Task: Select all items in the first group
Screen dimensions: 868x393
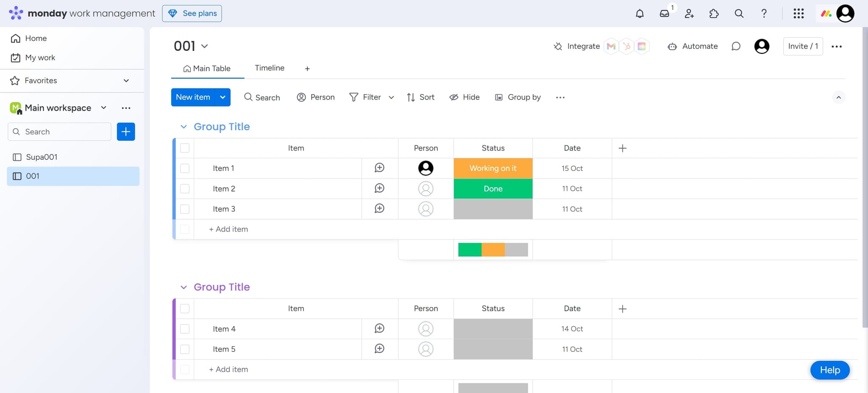Action: coord(185,148)
